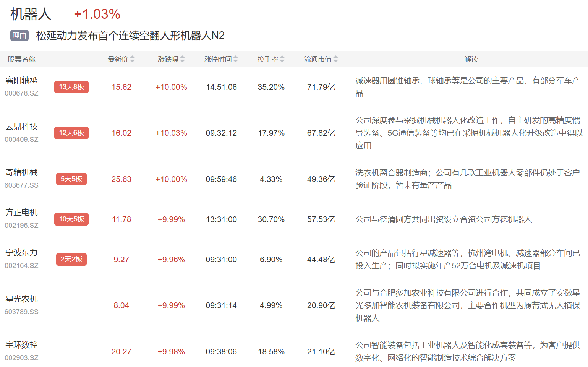Click the 13天8板 badge for 襄阳轴承

71,87
